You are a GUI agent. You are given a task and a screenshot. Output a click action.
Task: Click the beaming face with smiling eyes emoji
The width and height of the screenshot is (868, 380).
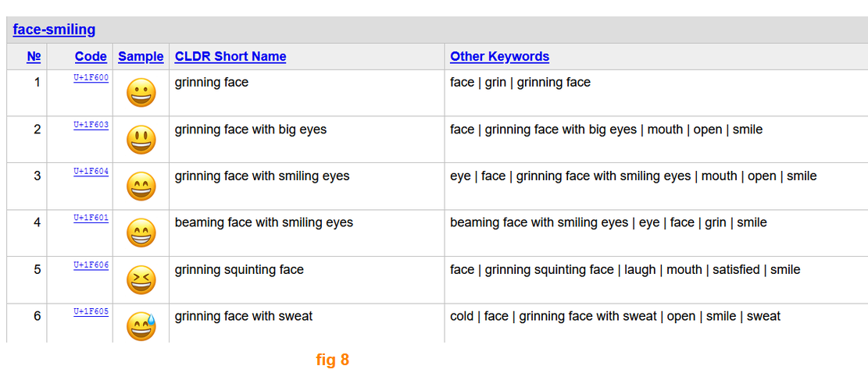pyautogui.click(x=141, y=233)
